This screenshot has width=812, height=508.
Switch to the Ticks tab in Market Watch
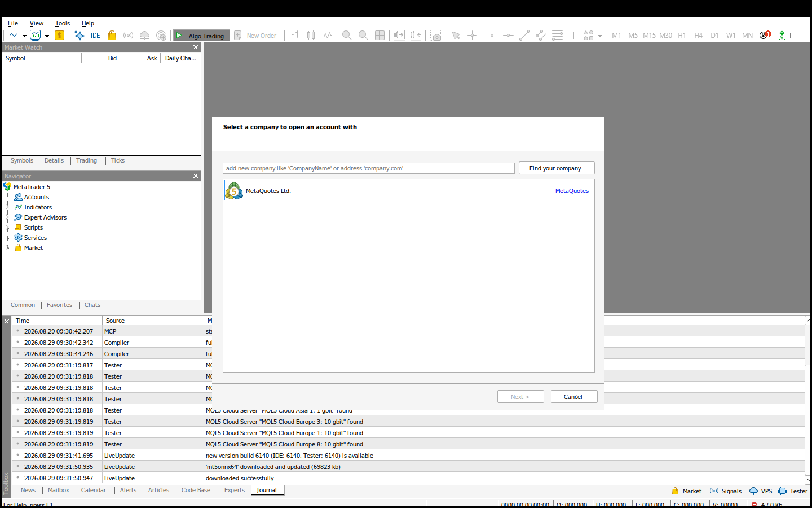click(118, 160)
